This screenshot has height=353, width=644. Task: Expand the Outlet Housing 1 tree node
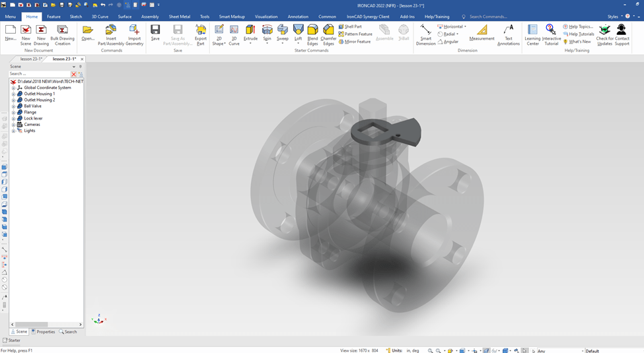pyautogui.click(x=13, y=94)
